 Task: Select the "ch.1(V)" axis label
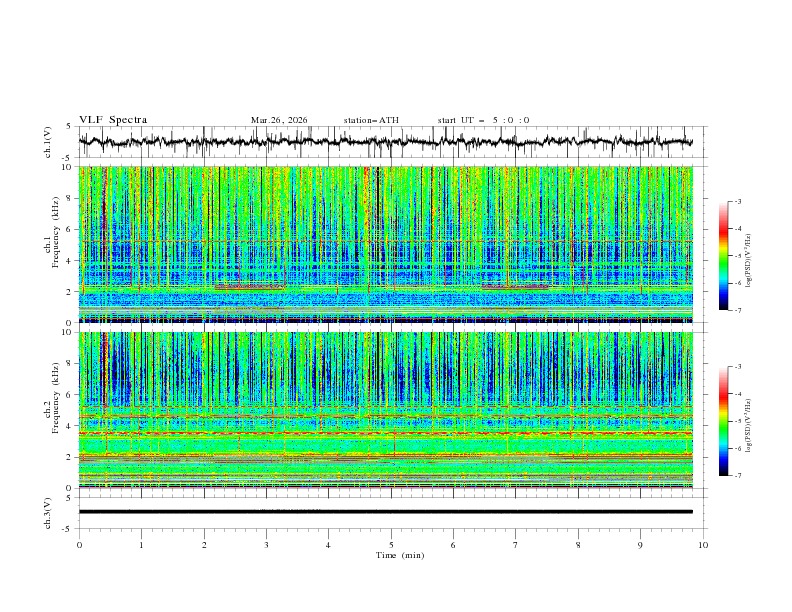[48, 142]
